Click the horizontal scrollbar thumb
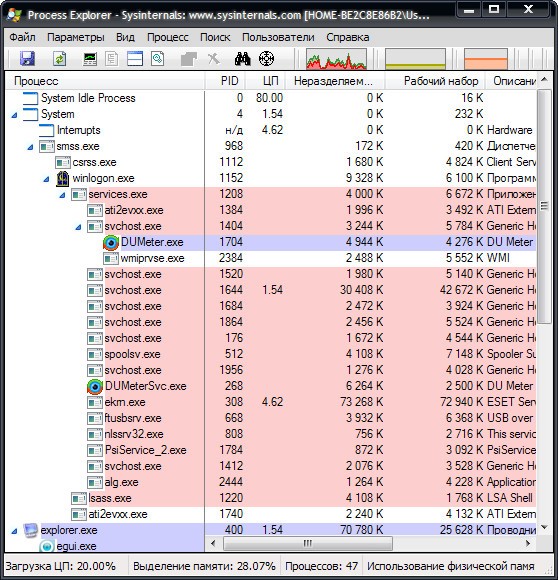The image size is (558, 580). (x=308, y=543)
